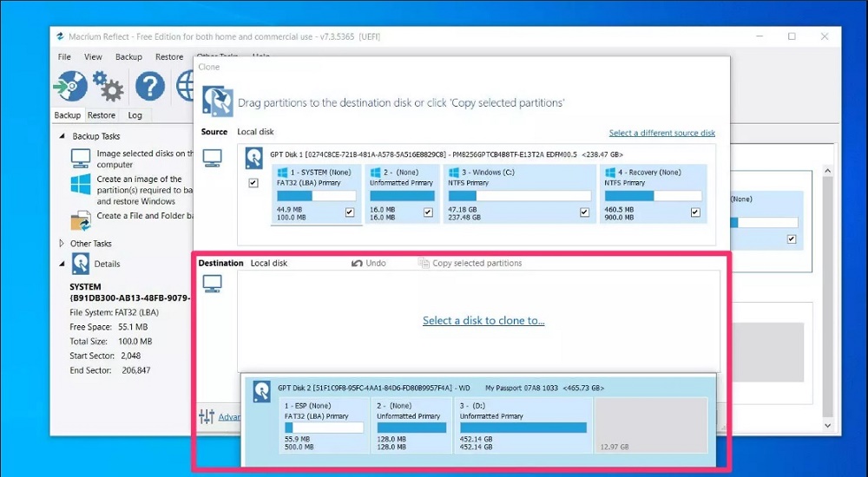Click 'Select a different source disk' link

662,133
